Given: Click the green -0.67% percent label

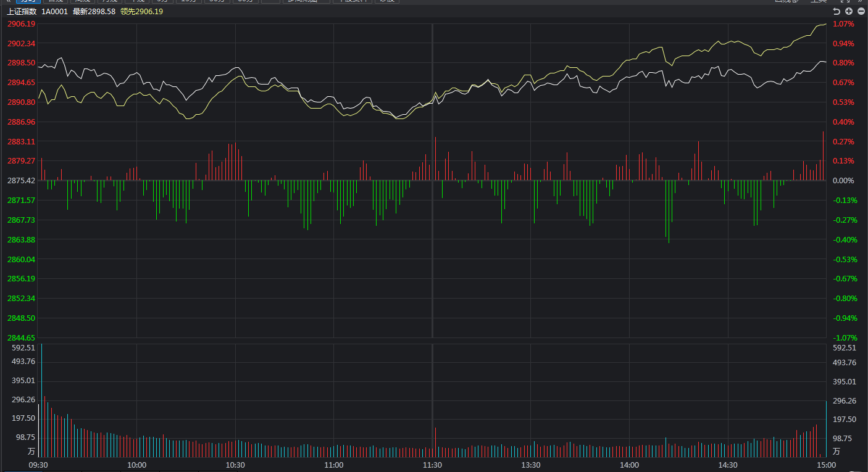Looking at the screenshot, I should click(845, 279).
